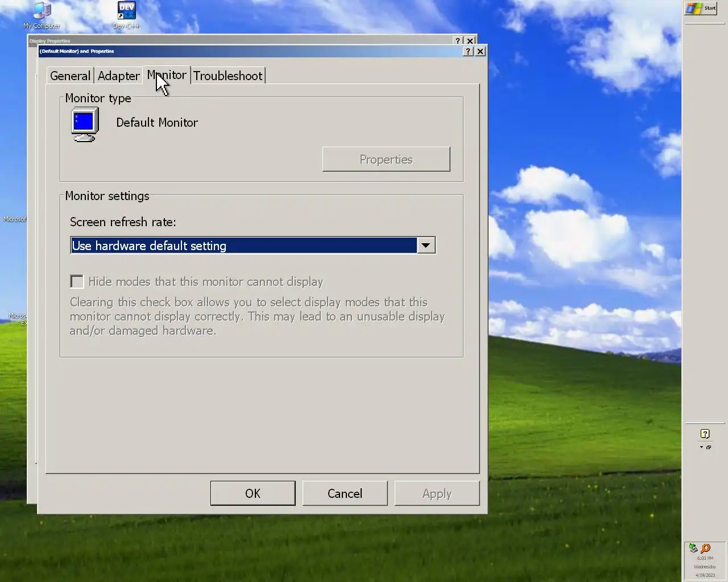Viewport: 728px width, 582px height.
Task: Click the Properties button under Monitor type
Action: (386, 159)
